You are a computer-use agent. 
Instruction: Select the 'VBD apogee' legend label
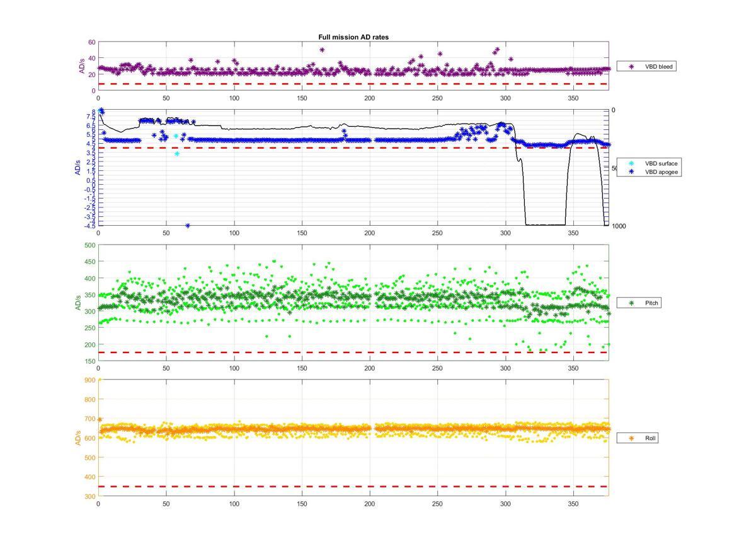pos(661,171)
